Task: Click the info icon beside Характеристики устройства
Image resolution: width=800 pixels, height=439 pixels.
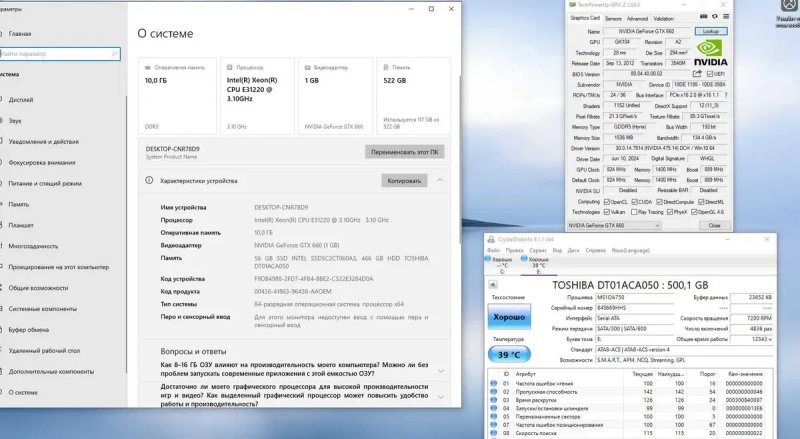Action: tap(149, 180)
